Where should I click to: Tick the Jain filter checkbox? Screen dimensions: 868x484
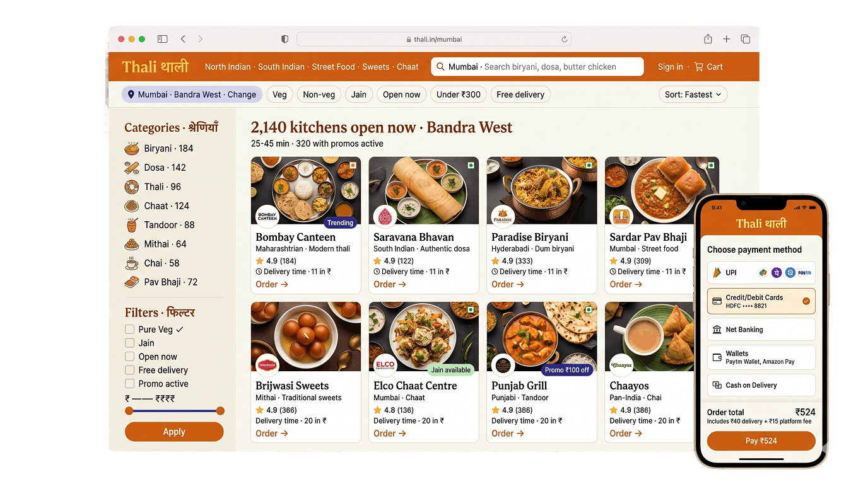click(129, 343)
